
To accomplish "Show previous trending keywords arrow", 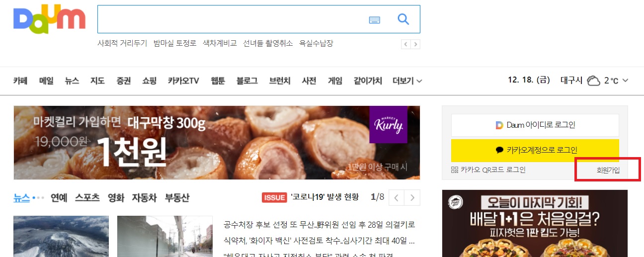I will tap(406, 44).
